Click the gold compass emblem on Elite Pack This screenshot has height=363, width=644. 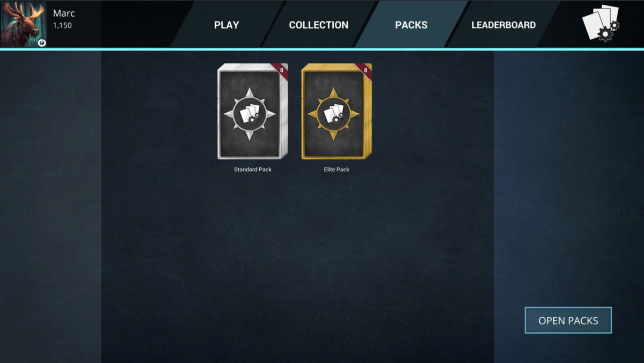point(333,114)
